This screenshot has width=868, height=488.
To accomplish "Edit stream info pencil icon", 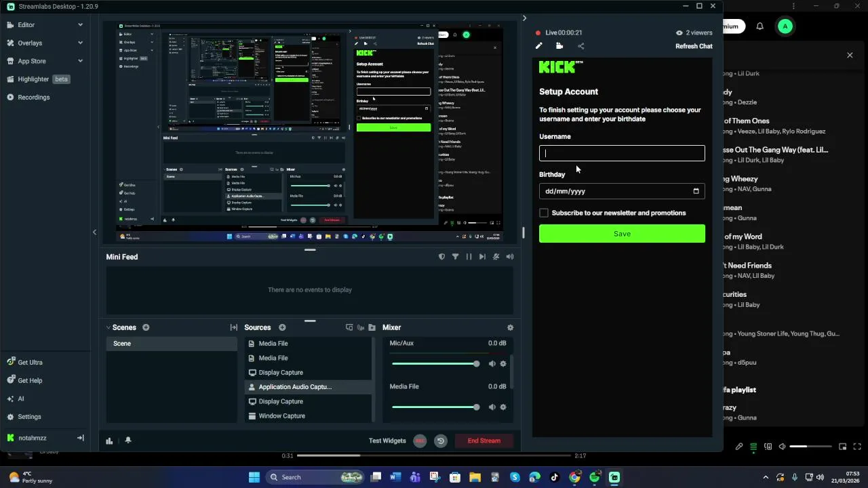I will (x=539, y=46).
